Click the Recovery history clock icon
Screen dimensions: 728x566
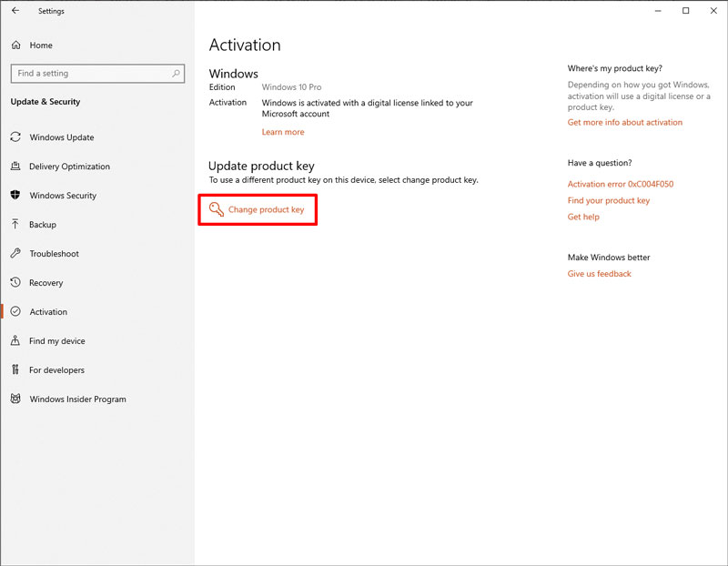pos(15,282)
